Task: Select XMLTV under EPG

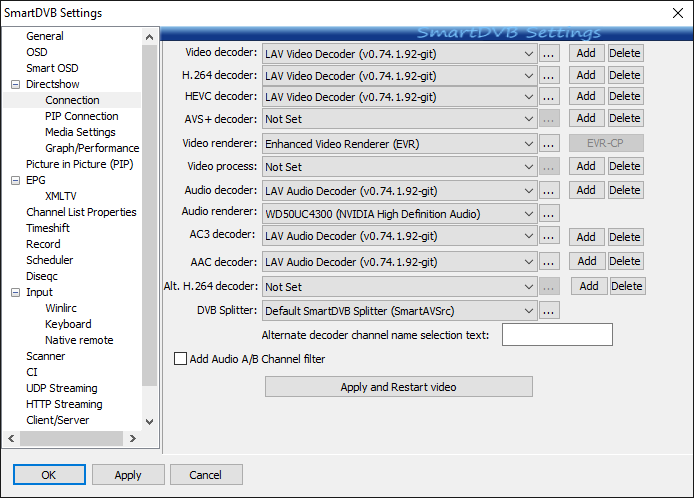Action: 61,196
